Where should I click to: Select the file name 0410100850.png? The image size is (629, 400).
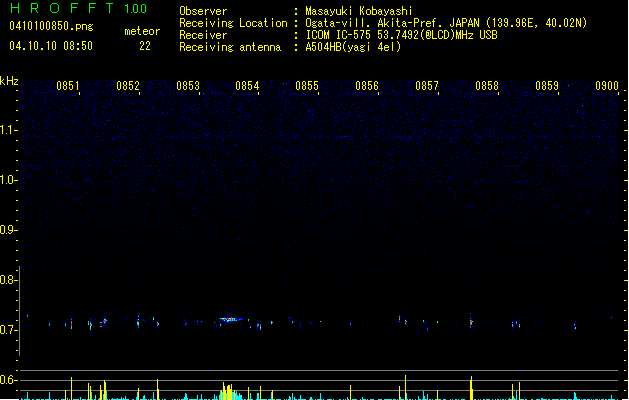tap(51, 26)
